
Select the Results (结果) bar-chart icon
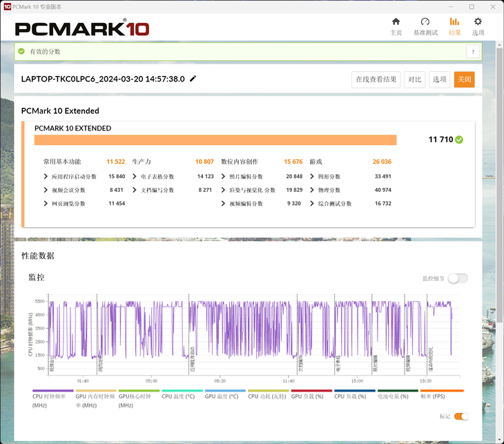tap(454, 22)
